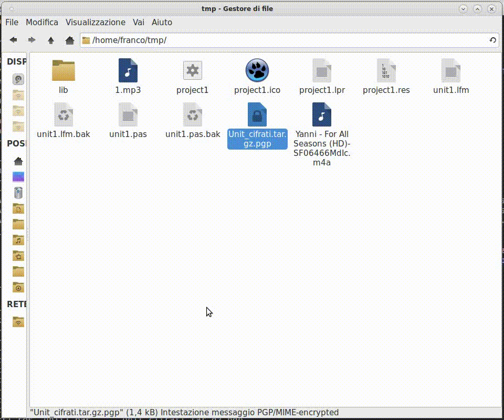The image size is (504, 420).
Task: Click the 'project1.res' file name label
Action: click(x=386, y=90)
